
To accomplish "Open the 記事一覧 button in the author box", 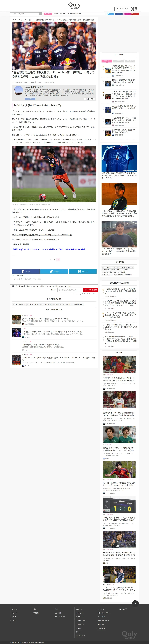I will point(89,99).
